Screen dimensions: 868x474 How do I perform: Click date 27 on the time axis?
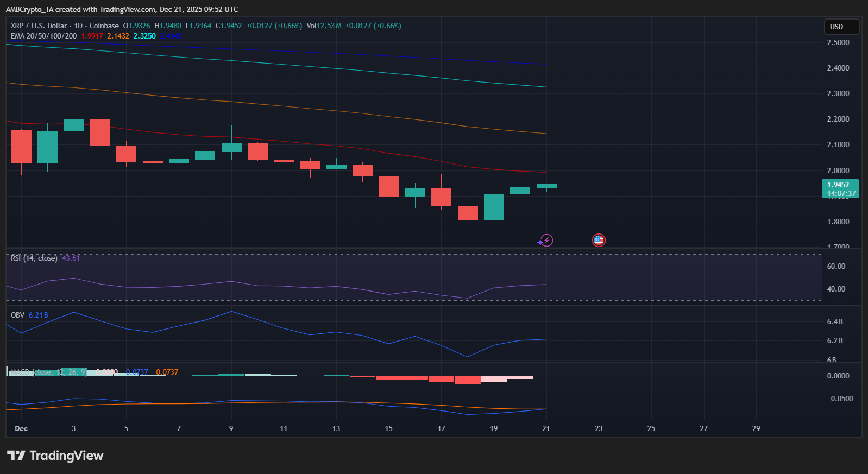(x=703, y=428)
